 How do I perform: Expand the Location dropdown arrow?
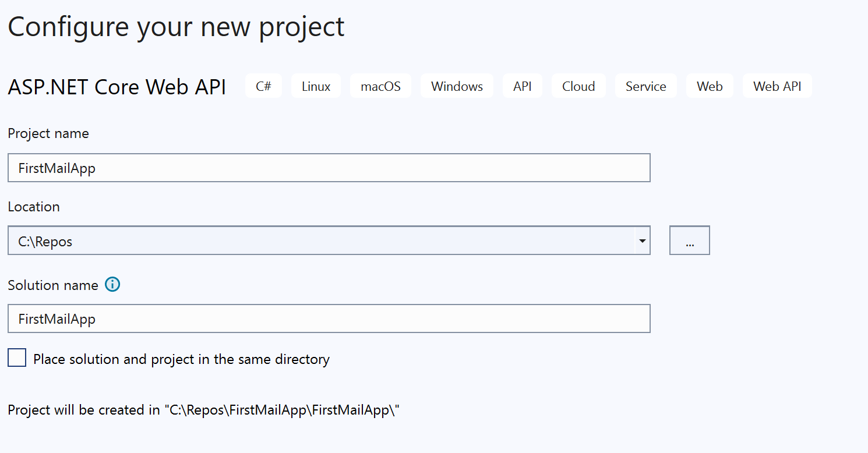coord(642,240)
